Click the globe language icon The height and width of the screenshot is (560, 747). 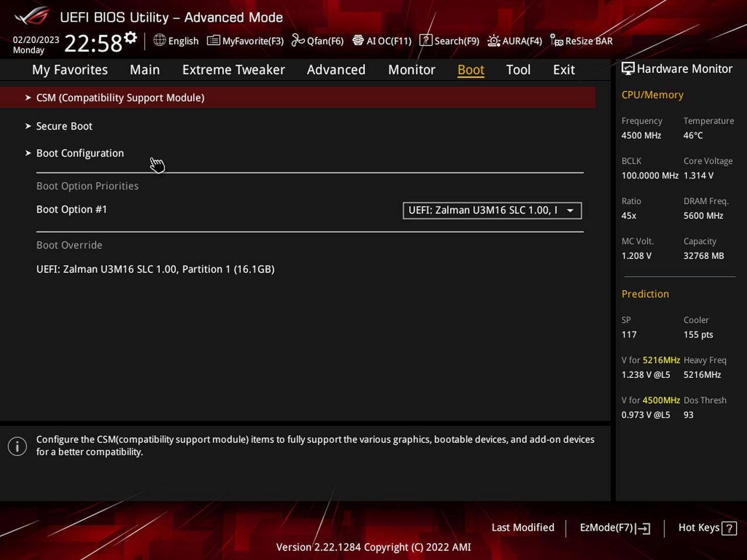click(x=159, y=40)
